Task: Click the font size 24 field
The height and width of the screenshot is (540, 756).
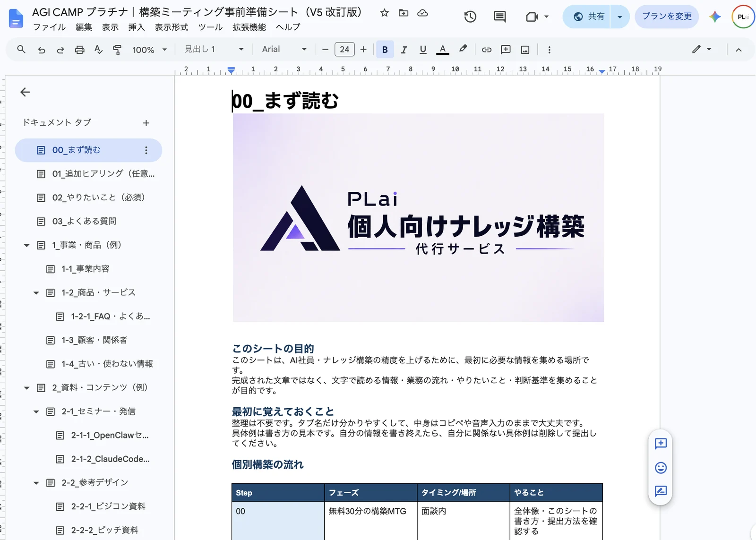Action: pos(344,49)
